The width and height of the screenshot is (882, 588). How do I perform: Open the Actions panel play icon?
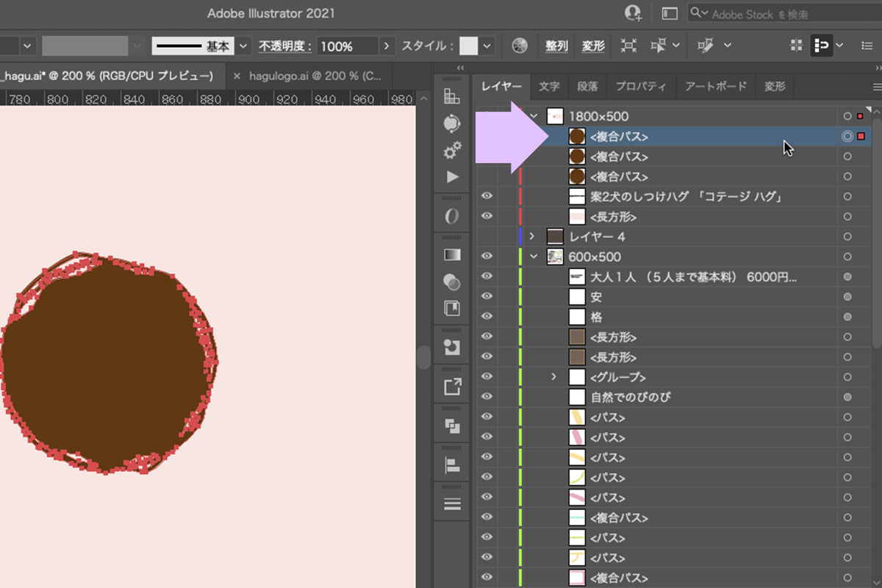[x=452, y=177]
